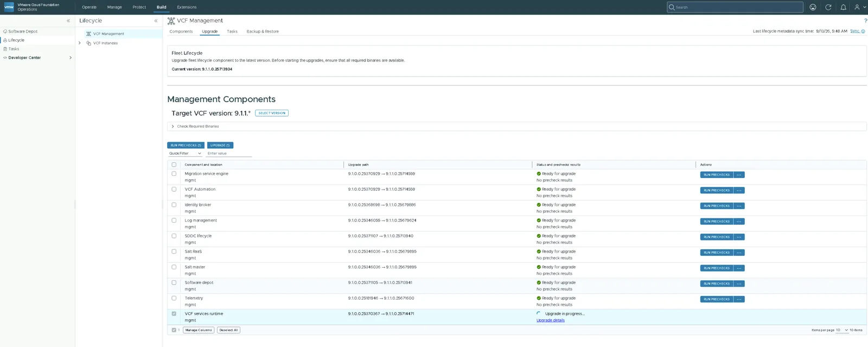The image size is (868, 347).
Task: Collapse the Lifecycle panel
Action: [x=156, y=21]
